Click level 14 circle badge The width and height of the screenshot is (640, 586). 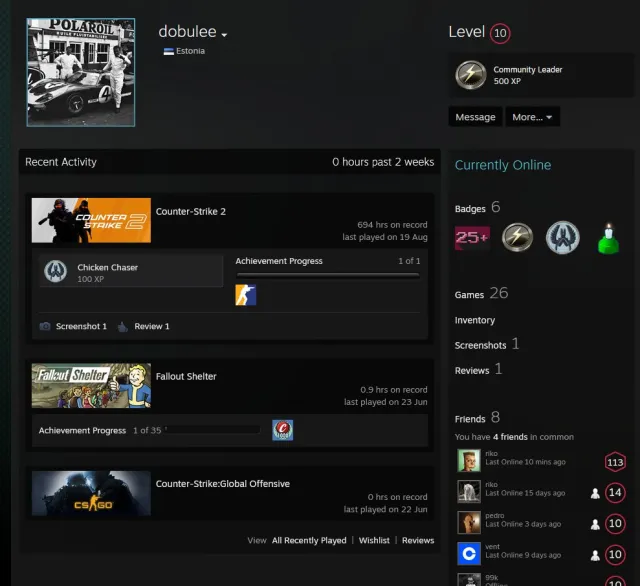pos(615,493)
